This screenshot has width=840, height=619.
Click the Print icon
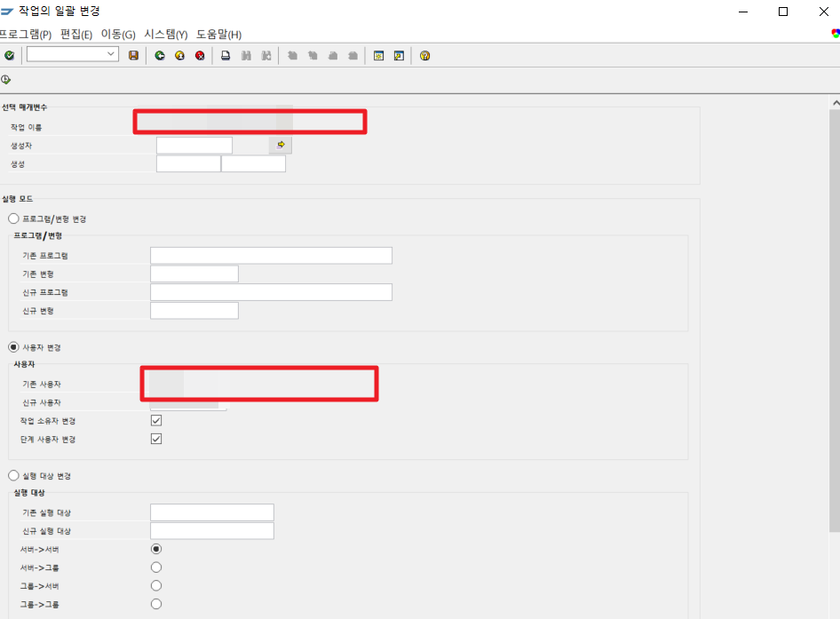pyautogui.click(x=226, y=55)
